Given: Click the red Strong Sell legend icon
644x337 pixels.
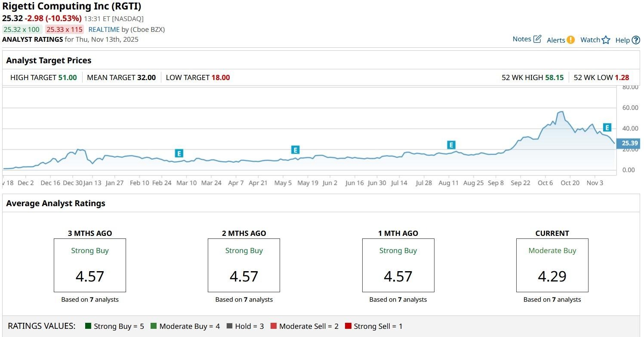Looking at the screenshot, I should pyautogui.click(x=348, y=326).
